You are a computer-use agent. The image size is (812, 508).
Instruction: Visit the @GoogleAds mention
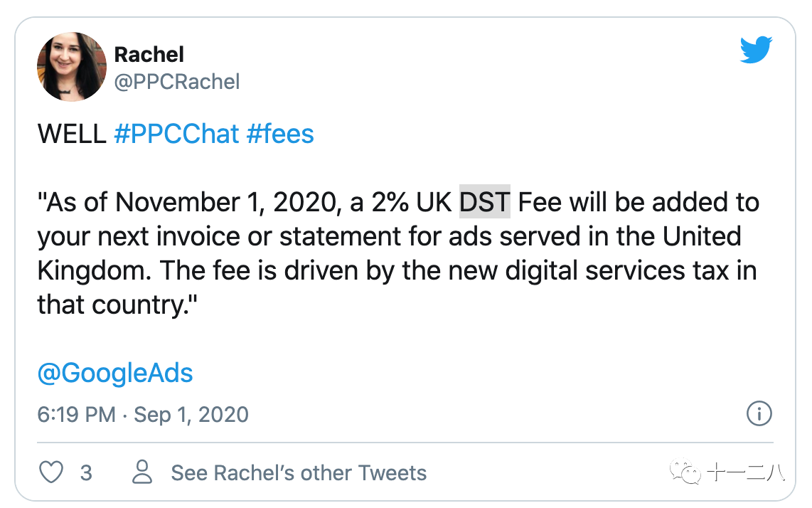(x=115, y=374)
